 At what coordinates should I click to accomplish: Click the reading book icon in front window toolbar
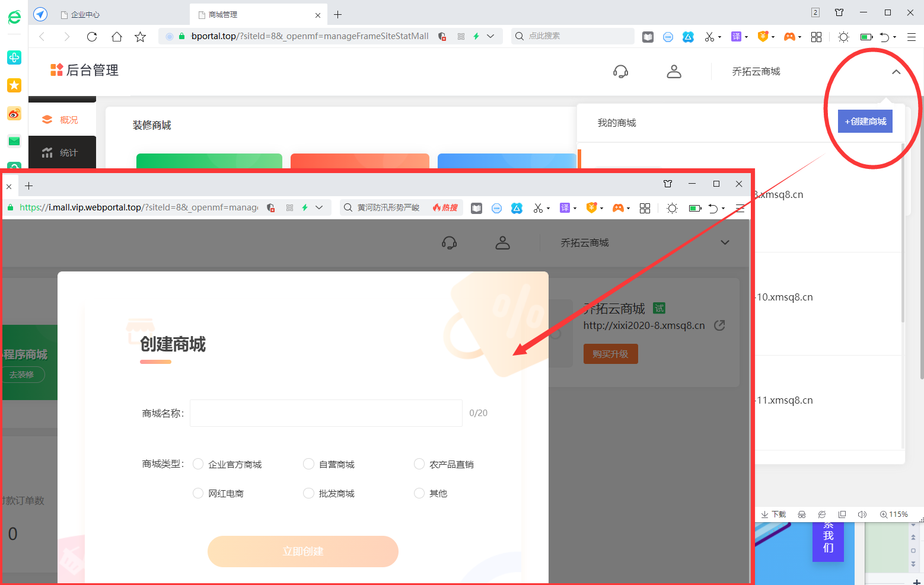476,208
